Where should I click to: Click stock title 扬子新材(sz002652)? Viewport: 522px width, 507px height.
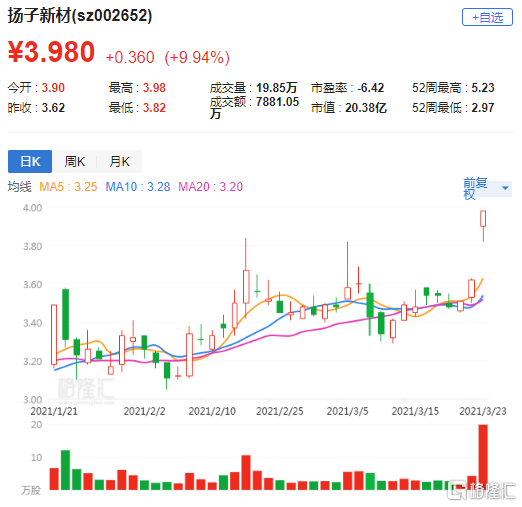[x=80, y=16]
